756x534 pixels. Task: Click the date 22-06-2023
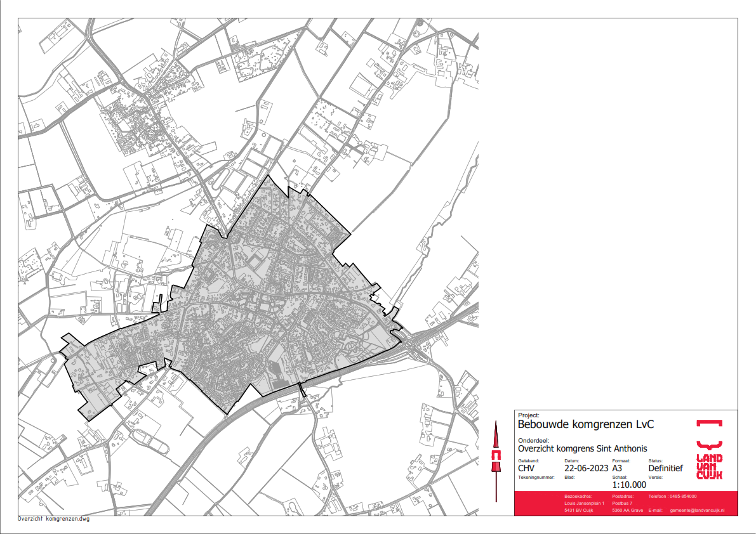pyautogui.click(x=583, y=469)
